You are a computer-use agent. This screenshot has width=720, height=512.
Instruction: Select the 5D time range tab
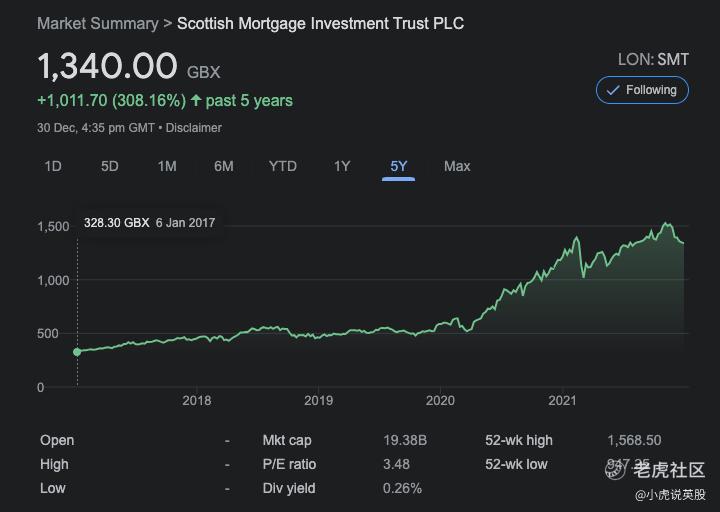[110, 166]
